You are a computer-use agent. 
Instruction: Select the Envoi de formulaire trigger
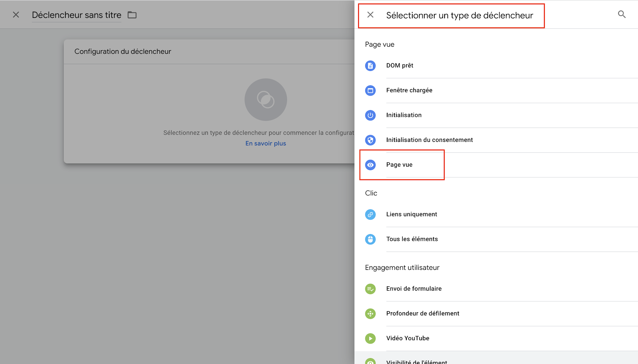click(x=496, y=289)
